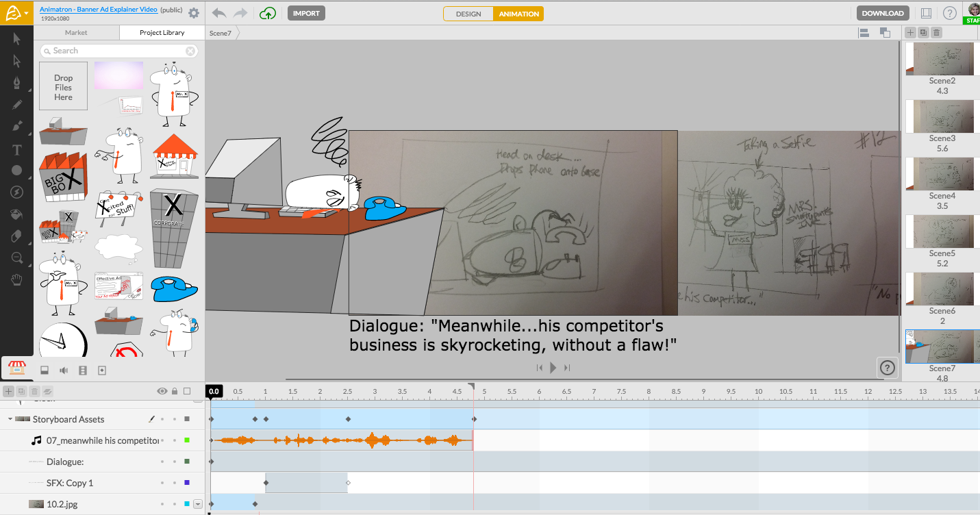Click the 5 second mark on timeline ruler

coord(484,392)
